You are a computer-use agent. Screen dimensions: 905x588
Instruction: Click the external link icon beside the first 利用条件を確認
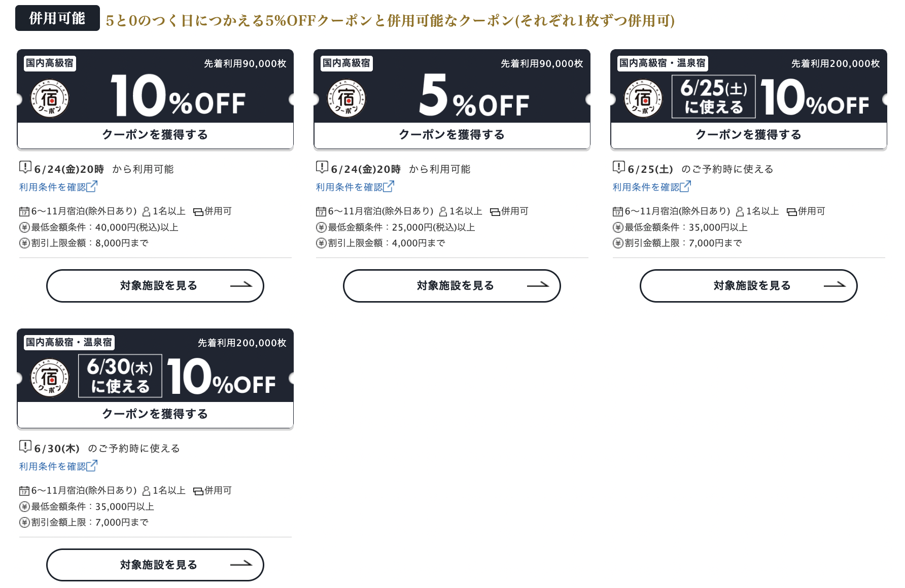(x=92, y=187)
